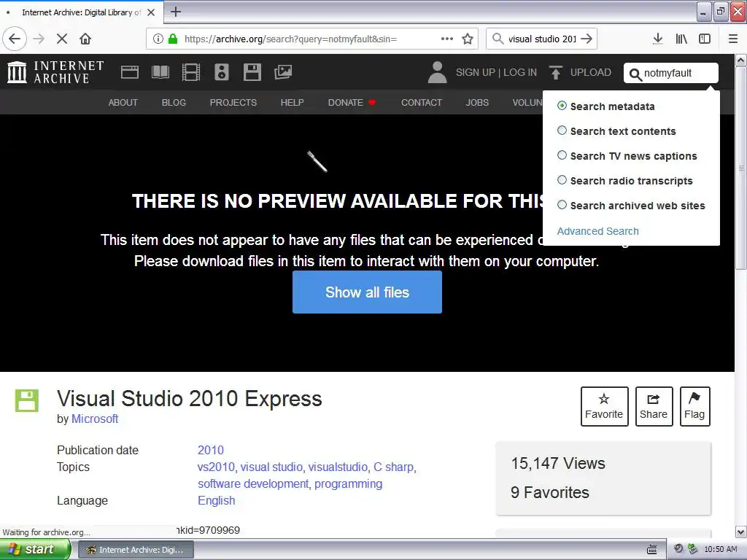Open the Firefox hamburger menu
Screen dimensions: 747x560
point(733,39)
